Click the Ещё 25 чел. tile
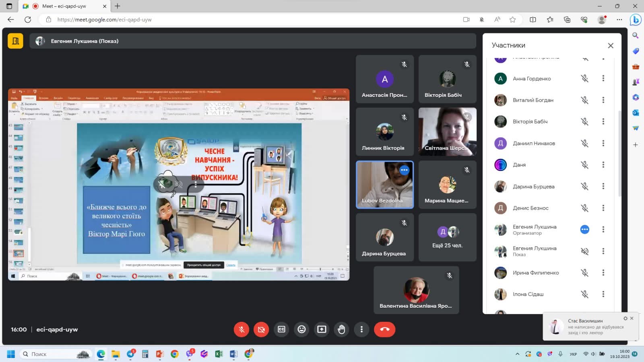644x362 pixels. pyautogui.click(x=447, y=237)
